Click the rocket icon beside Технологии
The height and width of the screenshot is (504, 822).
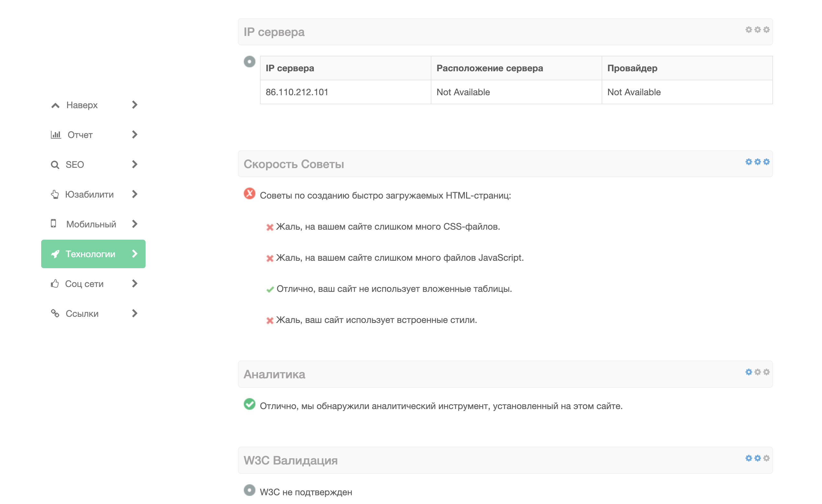[55, 254]
